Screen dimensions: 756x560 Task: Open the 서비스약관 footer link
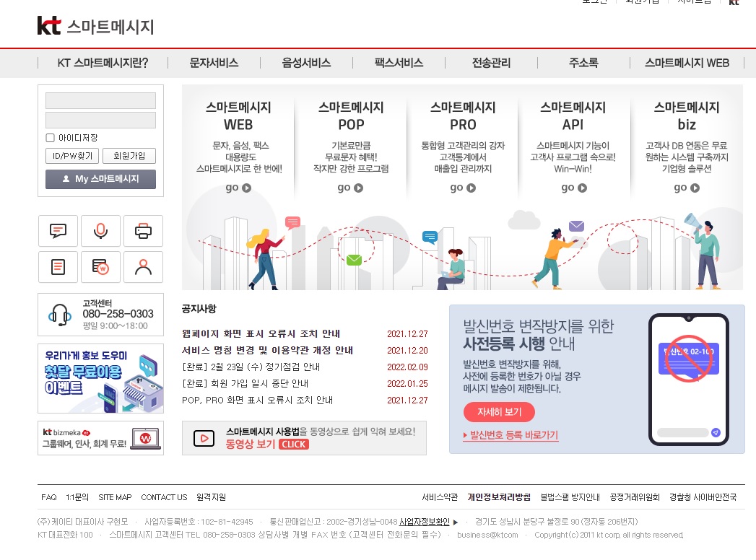click(x=440, y=497)
